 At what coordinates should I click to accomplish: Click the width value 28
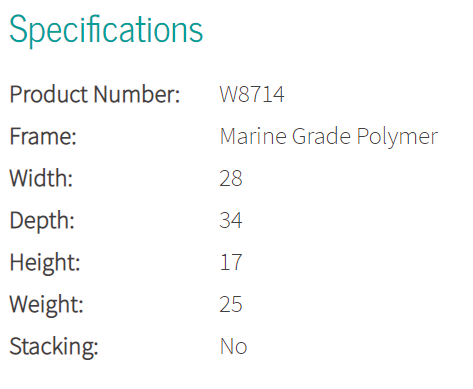(x=231, y=178)
